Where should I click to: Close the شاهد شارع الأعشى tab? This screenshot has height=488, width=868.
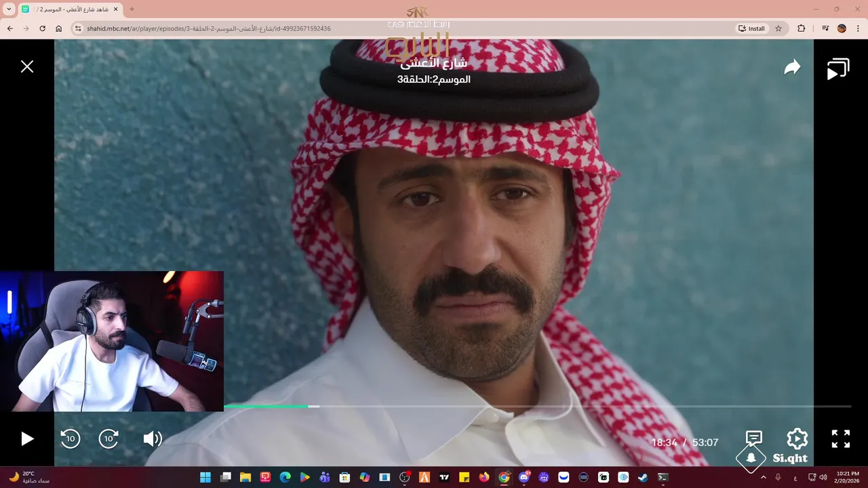(115, 9)
